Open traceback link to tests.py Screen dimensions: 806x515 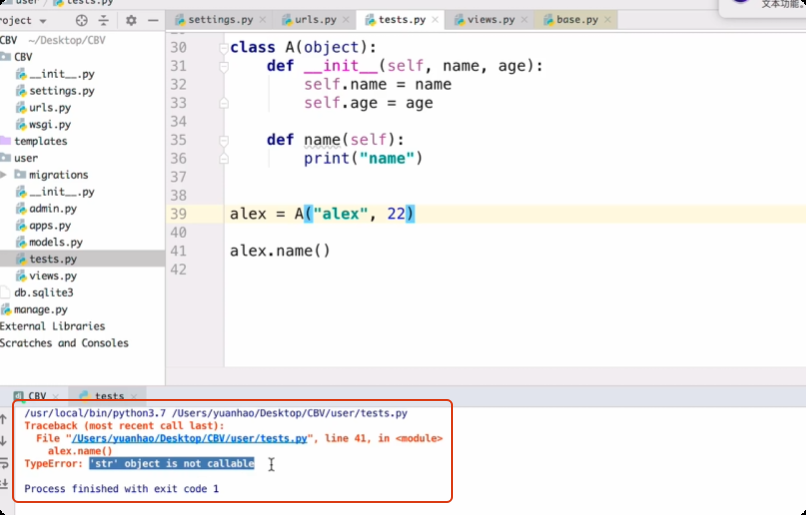[190, 438]
